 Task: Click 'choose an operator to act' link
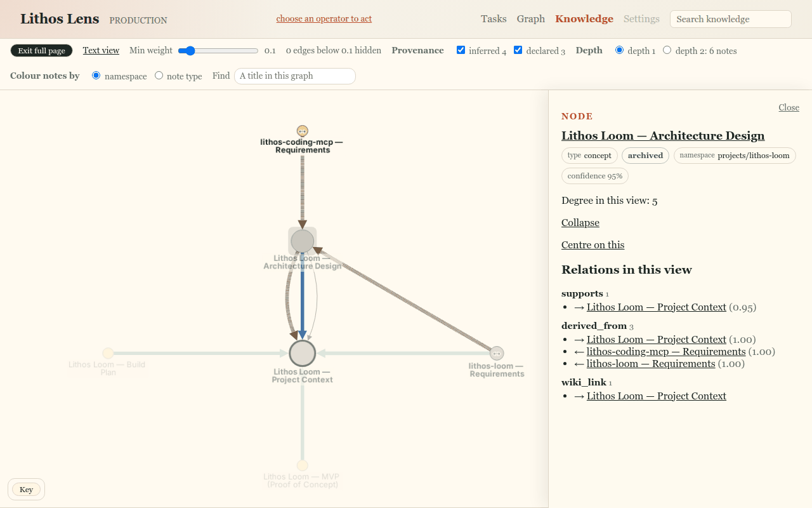[324, 18]
